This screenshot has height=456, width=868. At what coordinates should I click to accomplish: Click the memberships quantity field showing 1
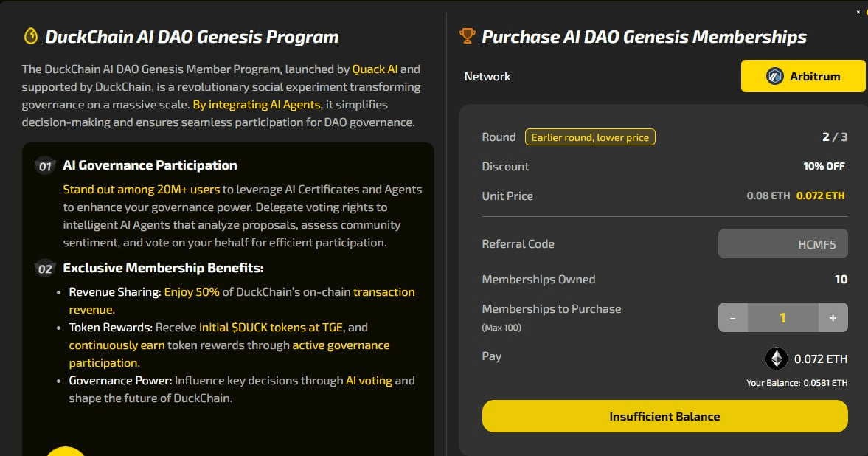coord(782,317)
